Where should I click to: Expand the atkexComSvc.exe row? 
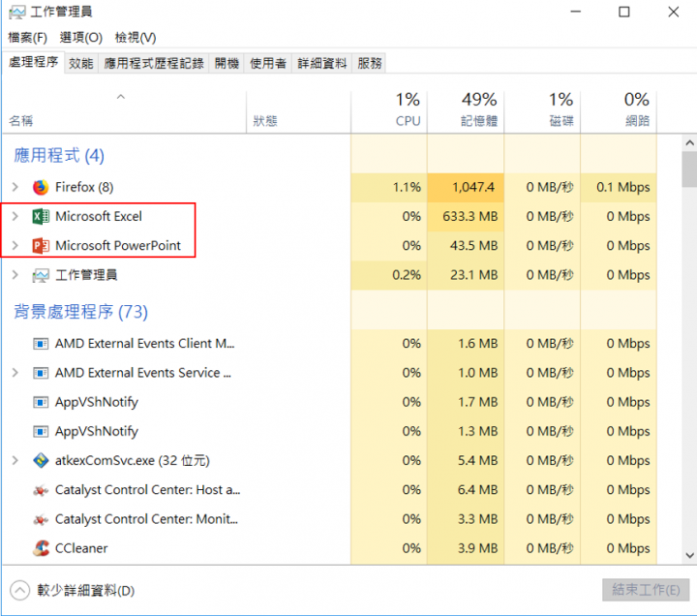coord(15,460)
